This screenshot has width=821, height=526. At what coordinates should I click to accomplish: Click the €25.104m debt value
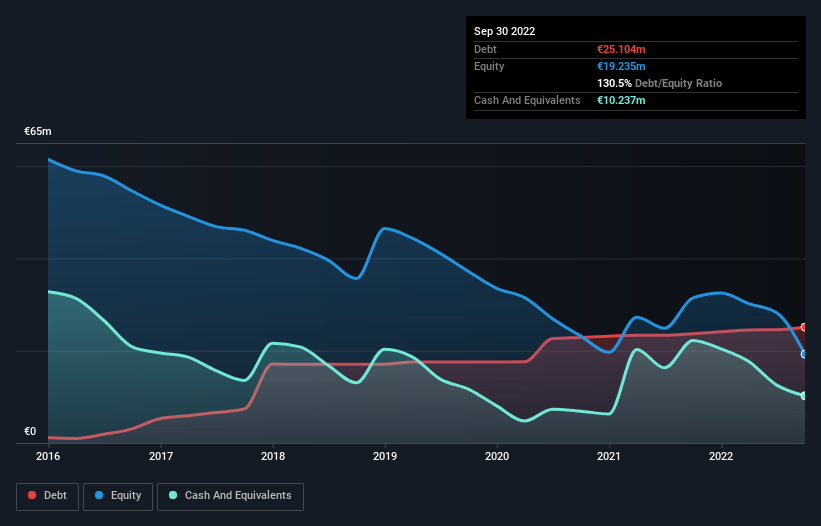click(621, 49)
